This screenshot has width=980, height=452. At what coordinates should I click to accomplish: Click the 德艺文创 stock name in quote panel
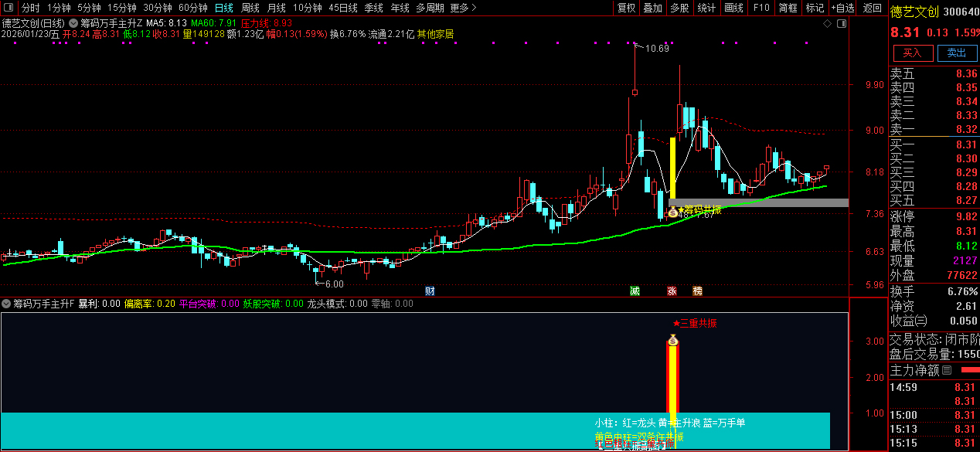914,12
